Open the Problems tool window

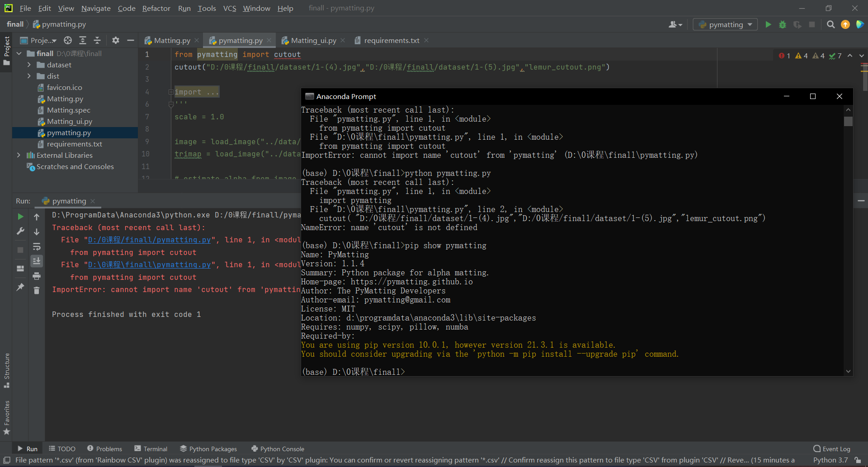(x=104, y=448)
